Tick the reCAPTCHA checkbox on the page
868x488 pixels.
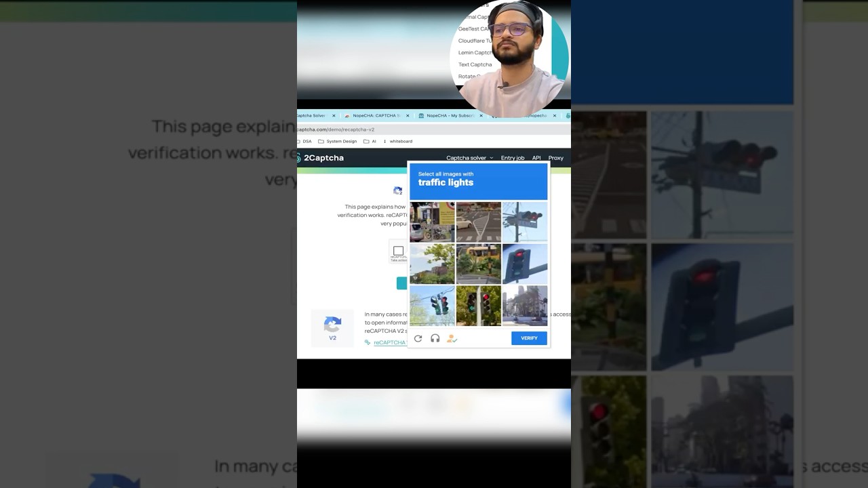398,251
